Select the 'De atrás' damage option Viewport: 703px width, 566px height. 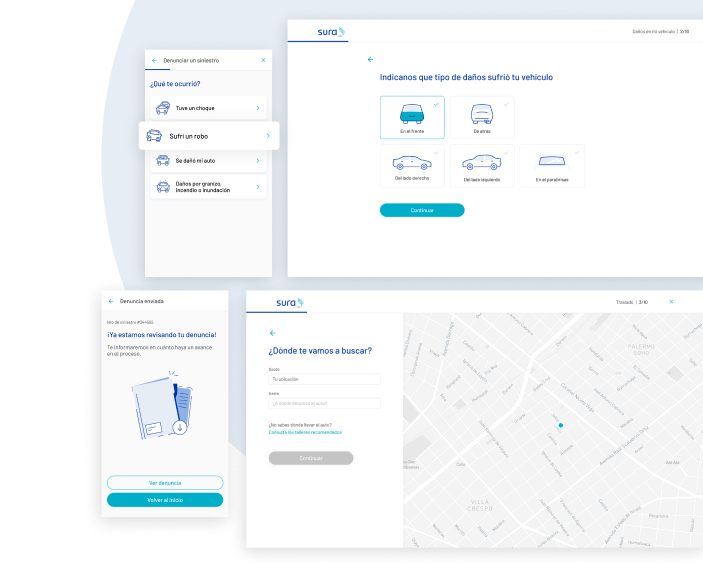point(482,117)
